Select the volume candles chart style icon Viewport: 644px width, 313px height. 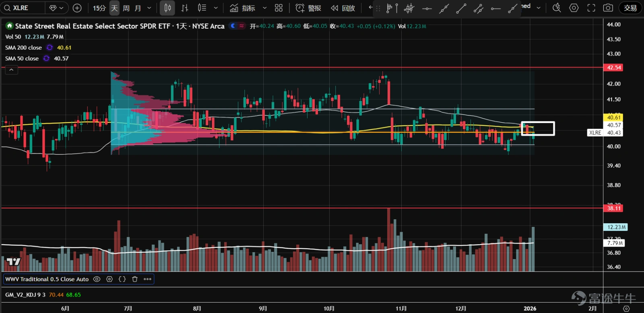coord(202,8)
